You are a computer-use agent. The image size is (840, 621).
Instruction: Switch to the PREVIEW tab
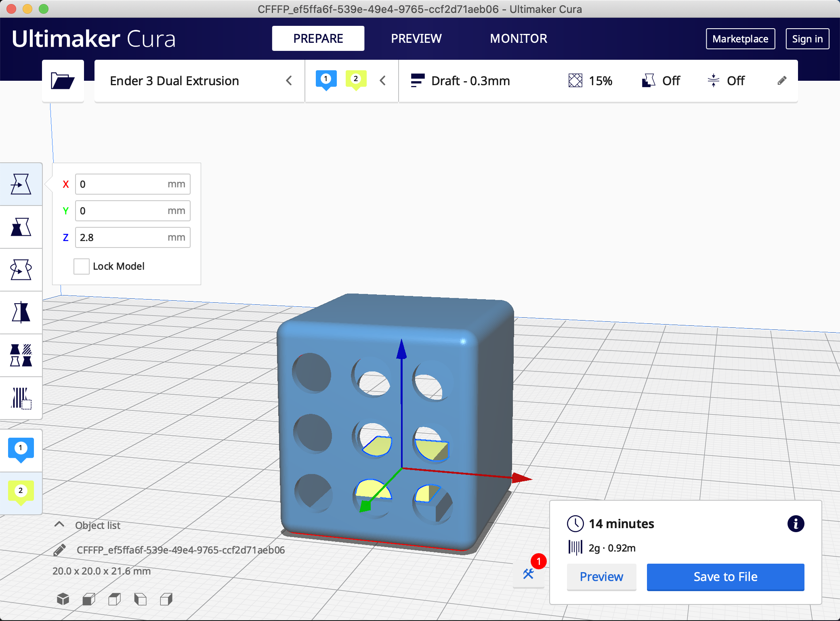point(416,39)
